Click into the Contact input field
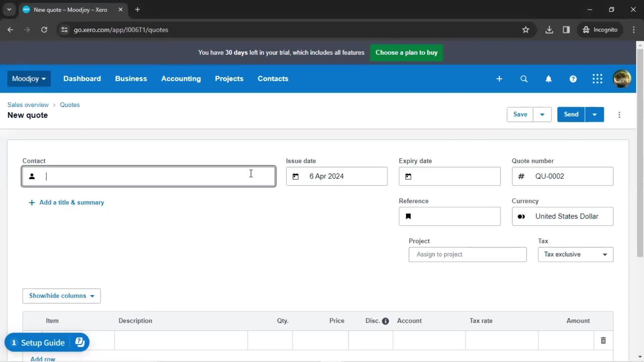644x362 pixels. point(149,176)
